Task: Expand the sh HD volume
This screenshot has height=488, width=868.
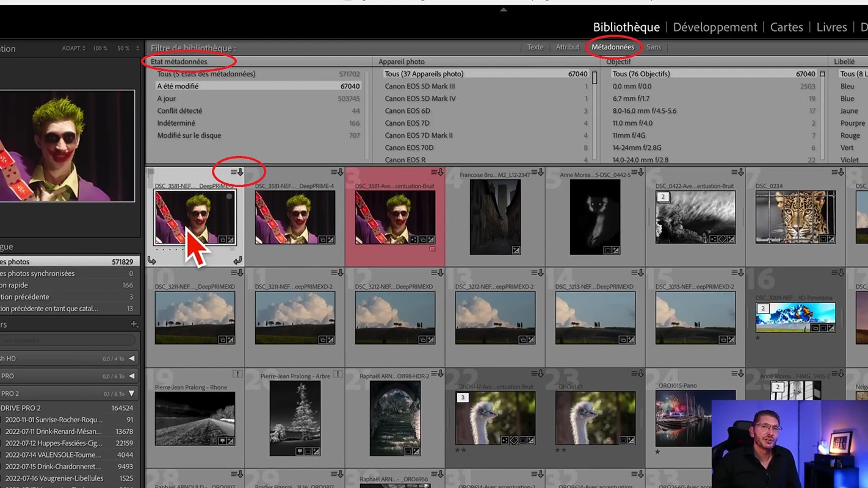Action: pos(131,359)
